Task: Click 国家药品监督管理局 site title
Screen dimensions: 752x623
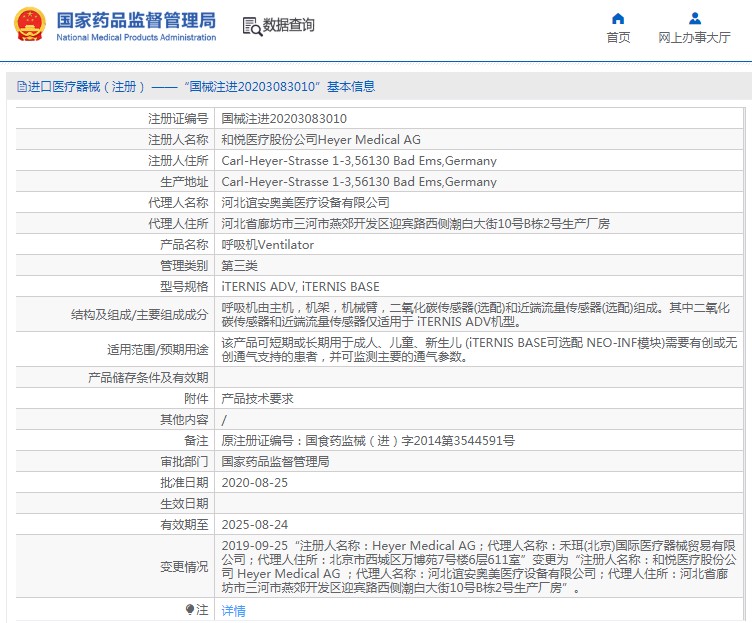Action: click(x=136, y=20)
